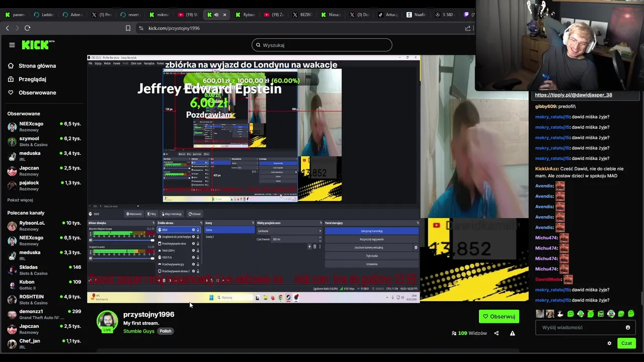Pick the first green Kick emote

571,314
